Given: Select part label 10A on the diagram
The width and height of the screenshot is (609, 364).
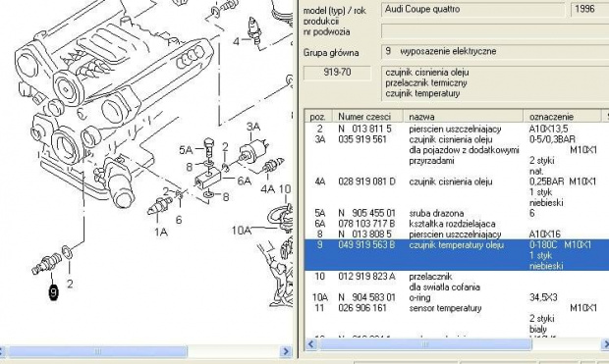Looking at the screenshot, I should click(x=241, y=231).
